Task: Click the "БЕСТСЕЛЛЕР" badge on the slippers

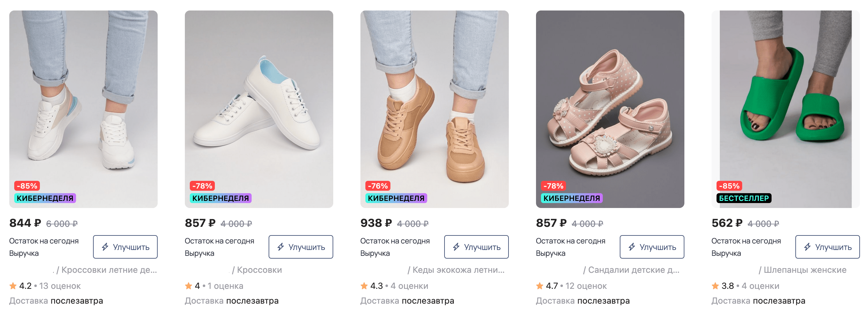Action: (744, 198)
